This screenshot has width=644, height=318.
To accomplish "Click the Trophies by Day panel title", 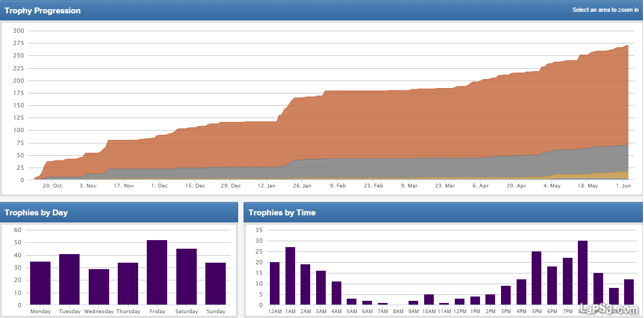I will tap(36, 213).
